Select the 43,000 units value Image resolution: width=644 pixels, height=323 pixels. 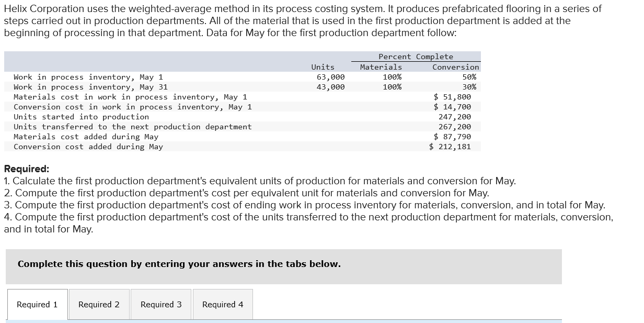[x=330, y=87]
